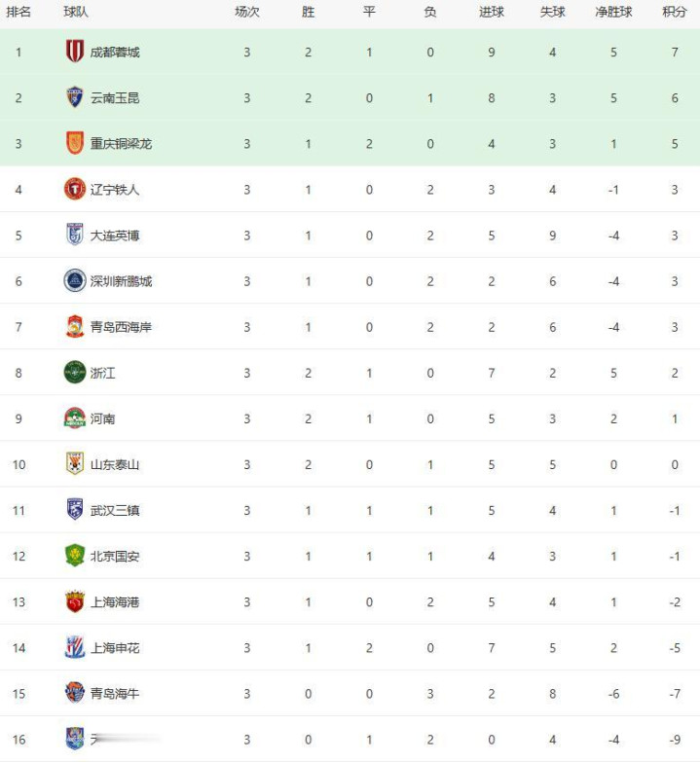Click the 辽宁铁人 team logo

[x=75, y=189]
